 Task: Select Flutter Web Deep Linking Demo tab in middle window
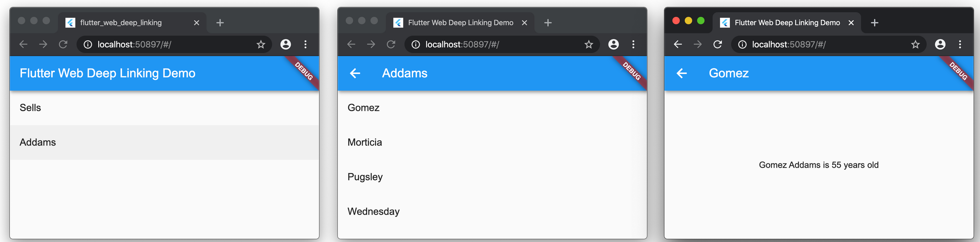click(x=460, y=23)
